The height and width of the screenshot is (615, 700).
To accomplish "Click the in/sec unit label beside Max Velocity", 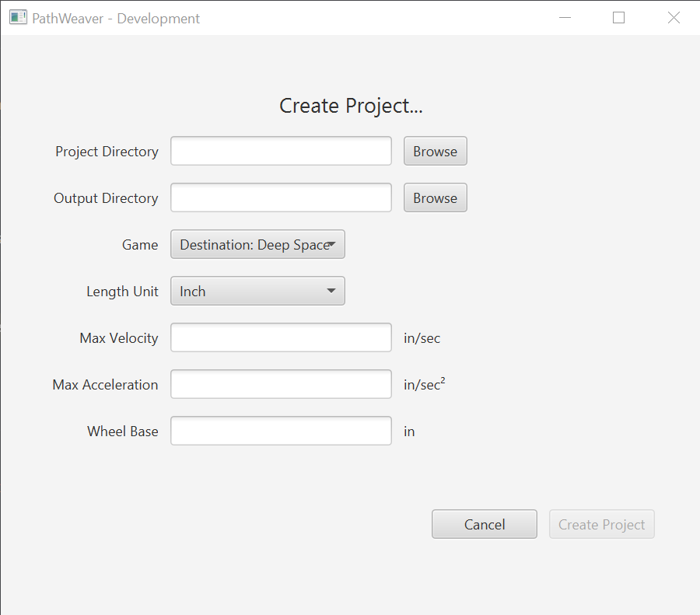I will click(422, 338).
